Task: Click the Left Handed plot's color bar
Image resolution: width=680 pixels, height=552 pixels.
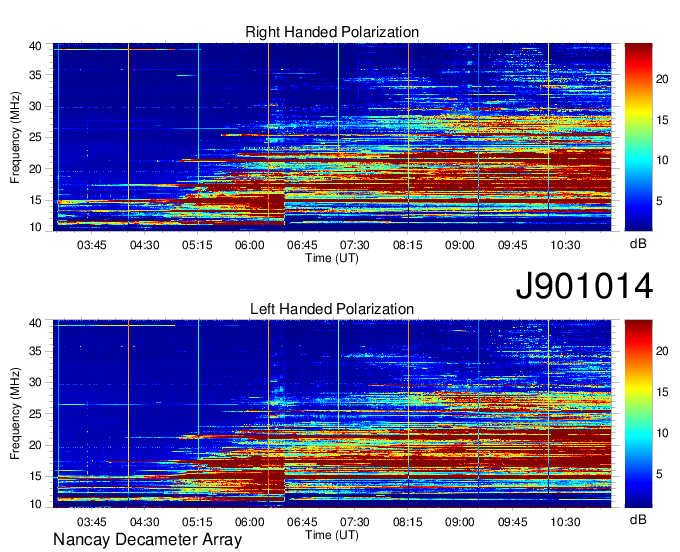Action: (x=638, y=414)
